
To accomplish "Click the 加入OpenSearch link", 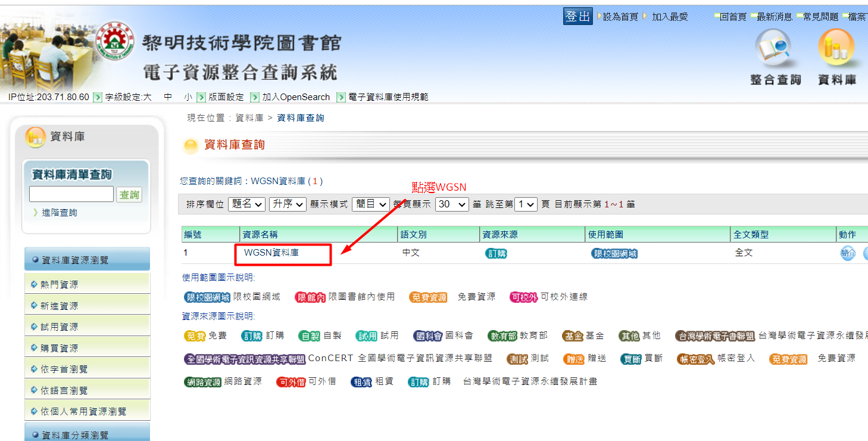I will pos(296,97).
